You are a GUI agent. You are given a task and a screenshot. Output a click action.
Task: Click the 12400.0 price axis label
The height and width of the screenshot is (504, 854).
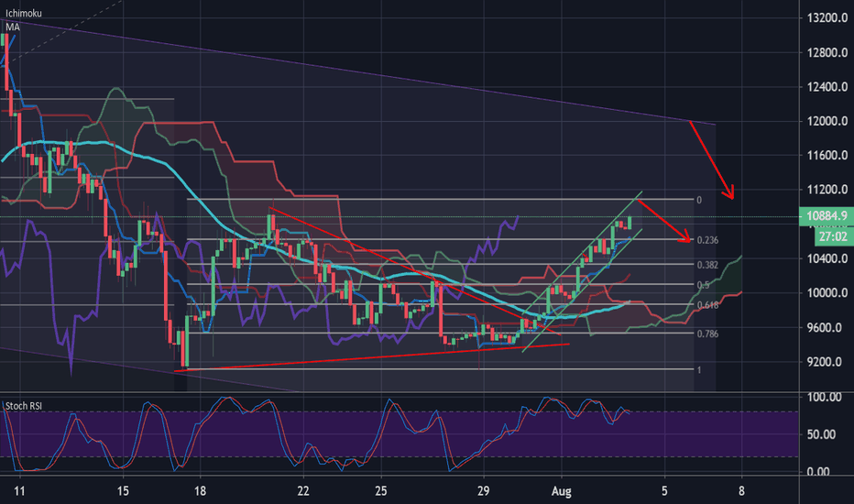(x=827, y=87)
